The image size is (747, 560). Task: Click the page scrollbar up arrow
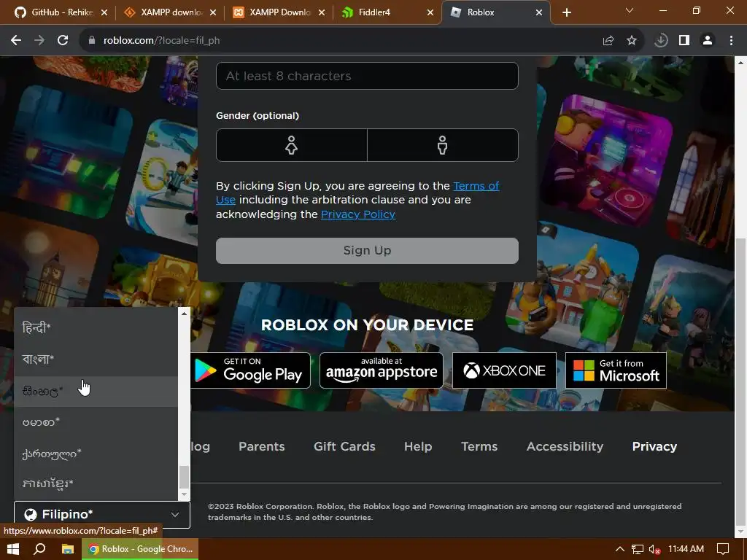point(740,63)
